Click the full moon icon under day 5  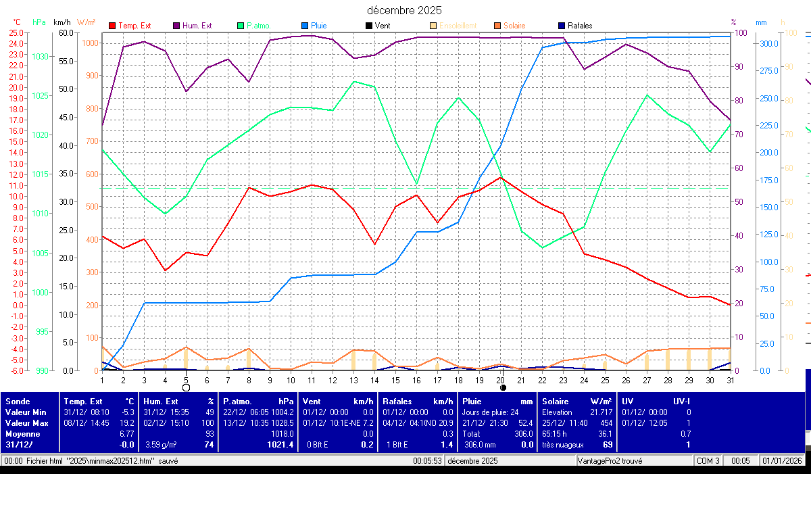[187, 387]
